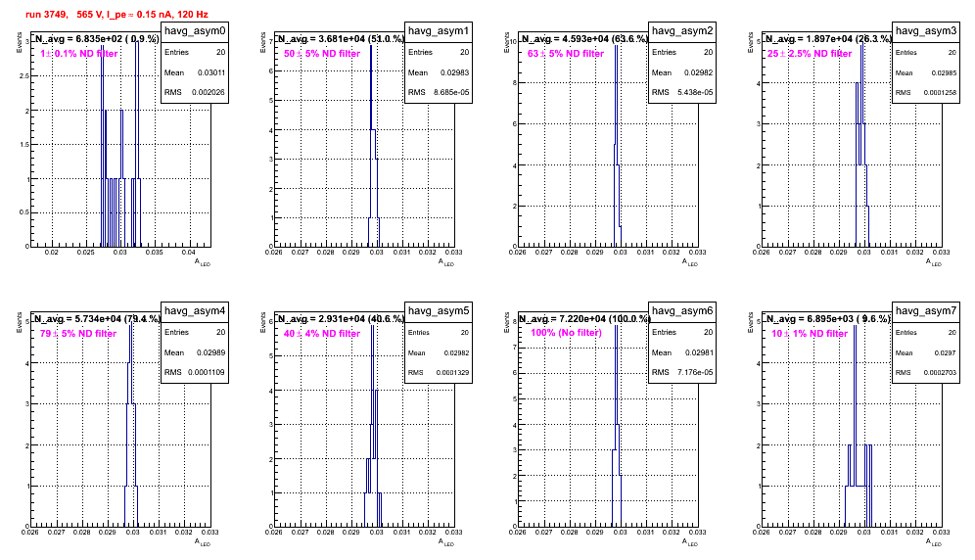Select the havg_asym6 stats box title
This screenshot has height=560, width=975.
point(682,311)
